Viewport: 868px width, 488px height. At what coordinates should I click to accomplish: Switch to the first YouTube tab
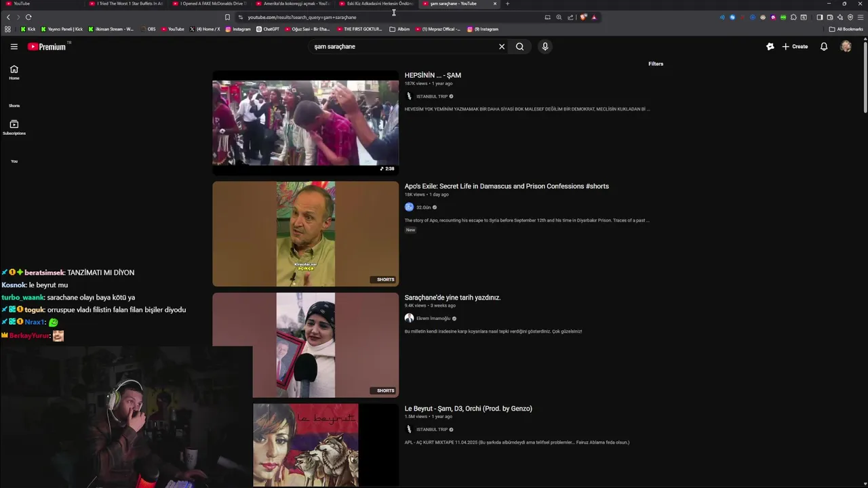coord(42,3)
